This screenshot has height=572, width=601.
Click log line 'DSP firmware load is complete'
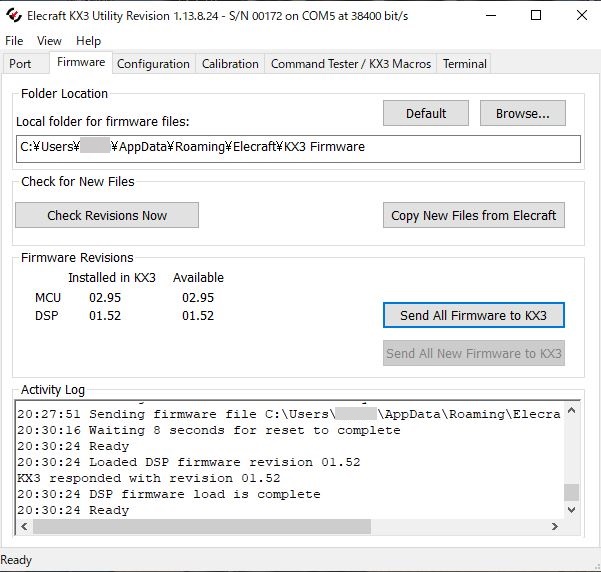click(x=169, y=494)
